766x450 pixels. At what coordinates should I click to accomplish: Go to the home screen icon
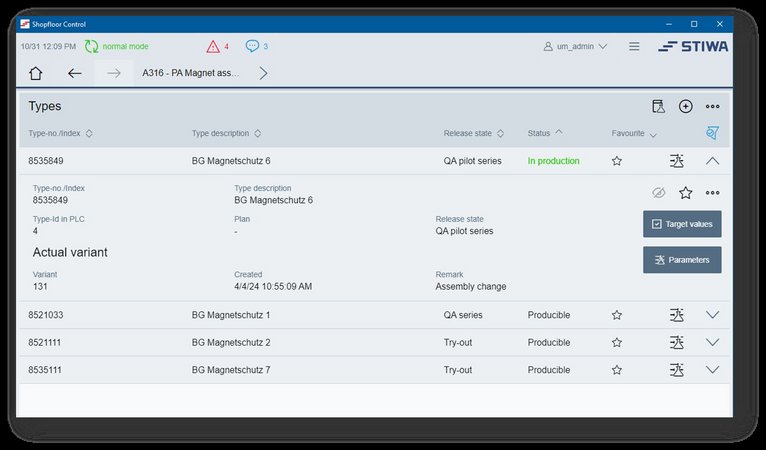(36, 73)
